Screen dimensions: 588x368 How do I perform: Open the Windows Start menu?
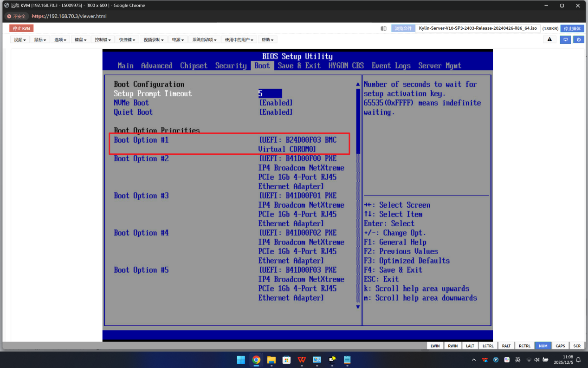pos(241,360)
